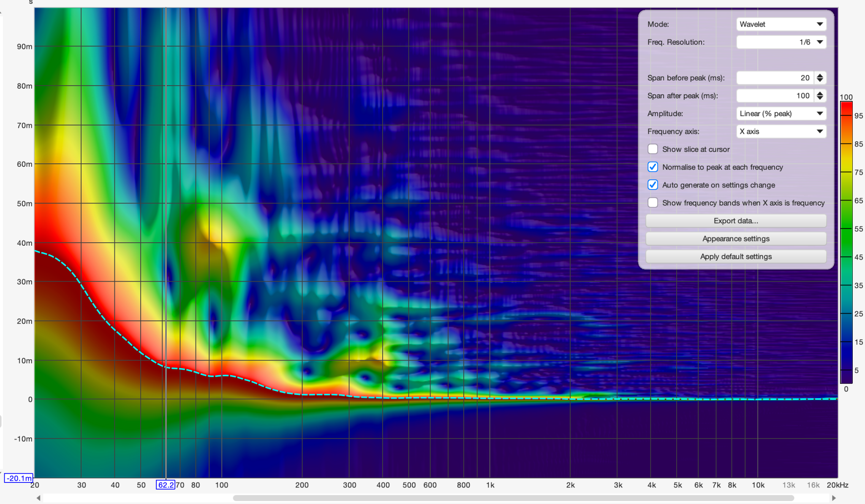Image resolution: width=865 pixels, height=504 pixels.
Task: Click the 100 label atop the colour scale
Action: 846,97
